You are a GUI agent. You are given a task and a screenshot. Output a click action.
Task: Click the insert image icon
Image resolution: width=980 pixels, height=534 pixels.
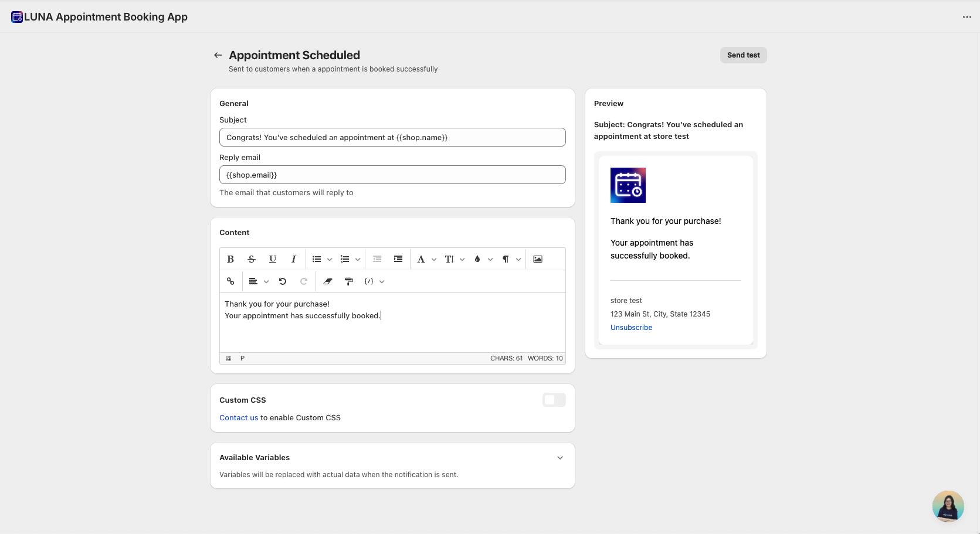click(x=538, y=259)
